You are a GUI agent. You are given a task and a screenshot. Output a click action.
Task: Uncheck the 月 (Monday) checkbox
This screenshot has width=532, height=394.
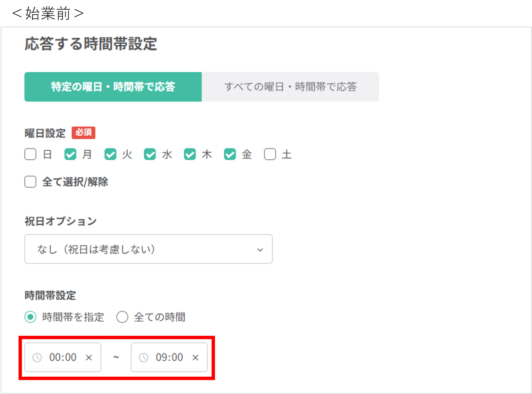click(70, 154)
